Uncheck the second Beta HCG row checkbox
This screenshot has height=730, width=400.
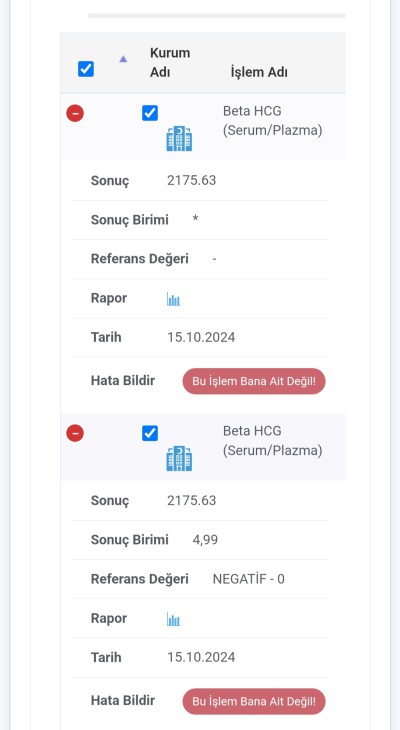point(150,433)
